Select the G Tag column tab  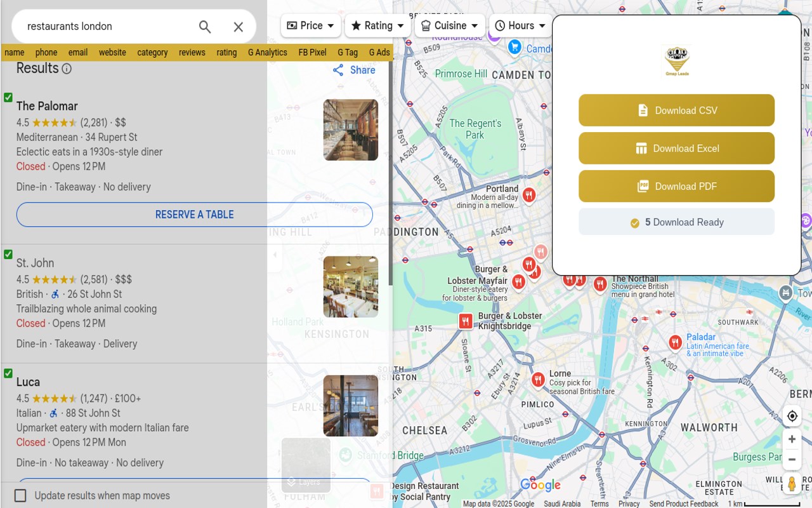coord(348,53)
